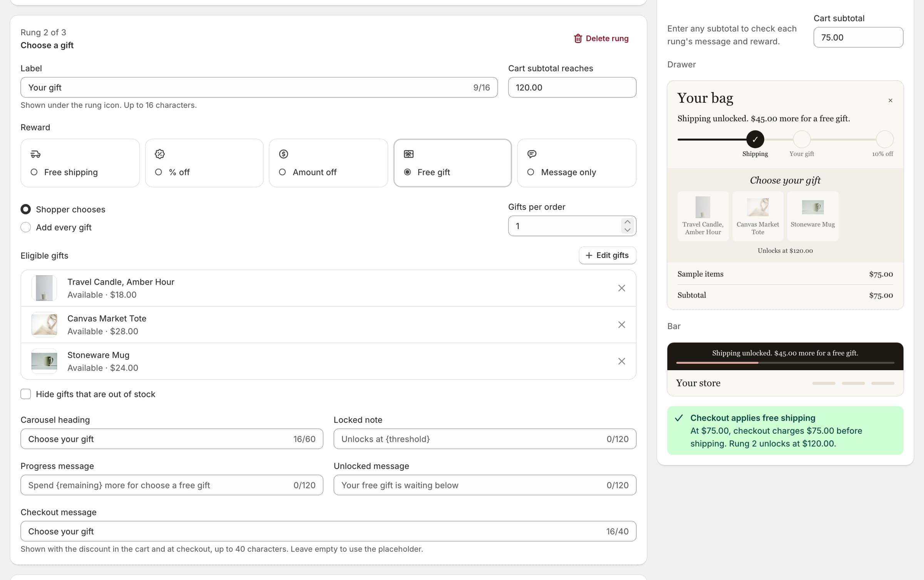The image size is (924, 580).
Task: Click the Cart subtotal preview field
Action: (858, 37)
